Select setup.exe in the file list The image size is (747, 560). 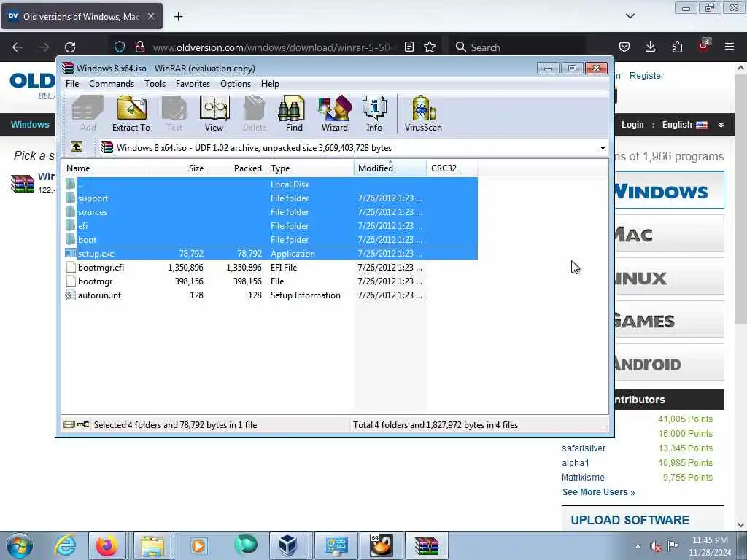point(270,253)
